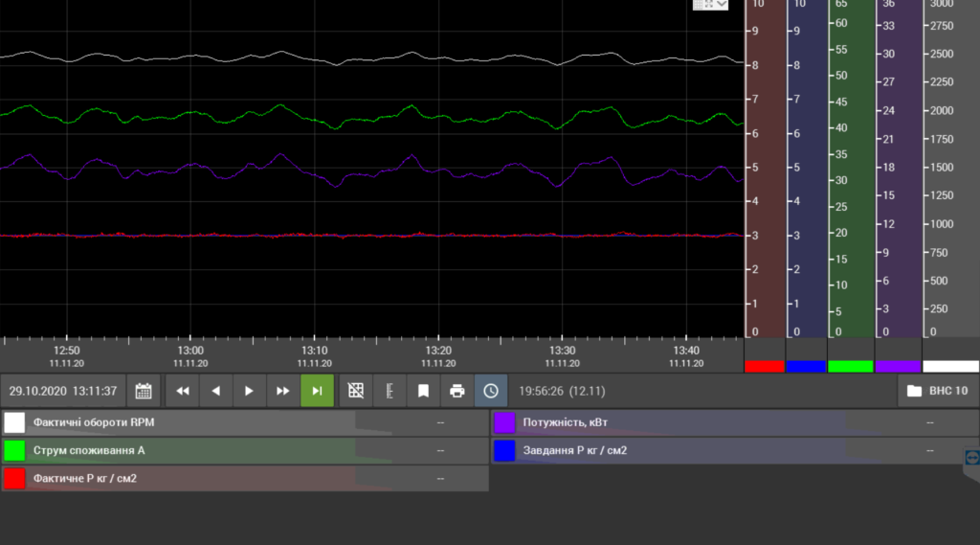Activate the ruler cursor tool
The width and height of the screenshot is (980, 545).
pos(390,391)
